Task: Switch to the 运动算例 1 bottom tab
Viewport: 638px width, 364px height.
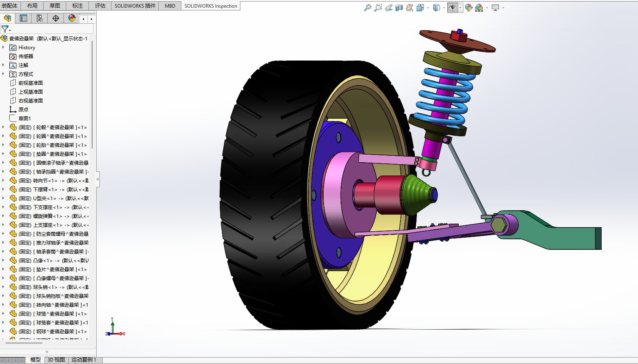Action: tap(84, 360)
